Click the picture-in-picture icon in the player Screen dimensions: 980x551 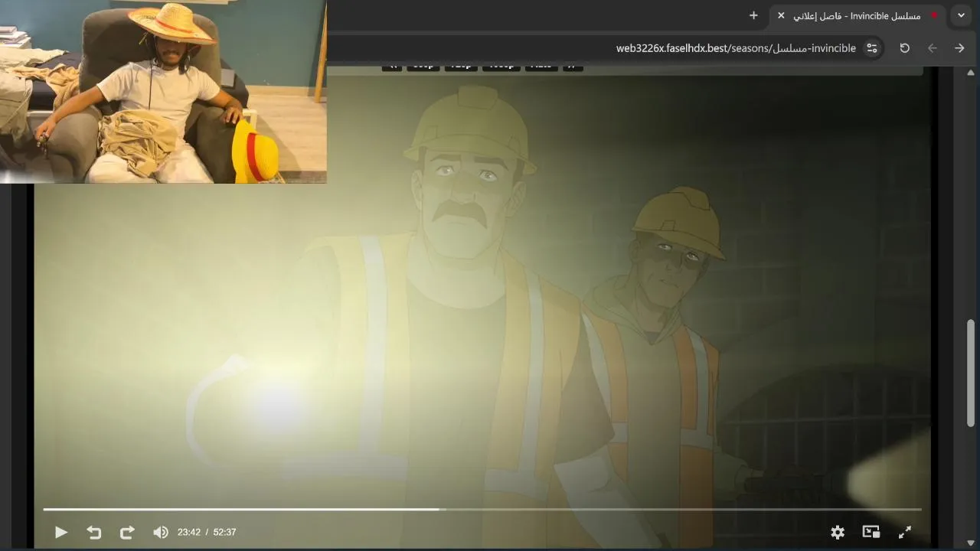point(871,532)
